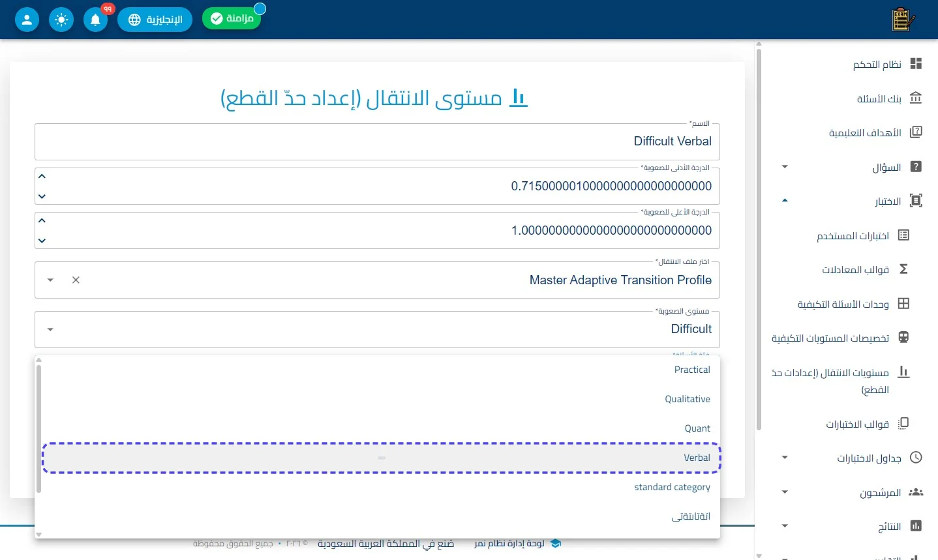Expand the النتائج sidebar section

[785, 526]
